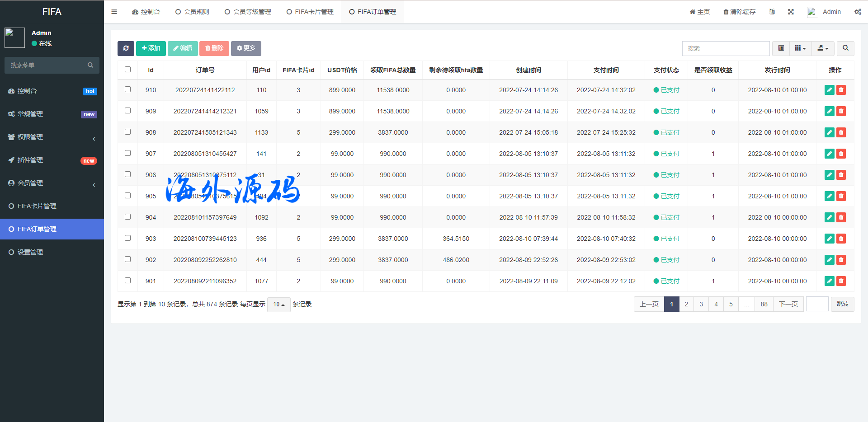Open the settings gears icon at top right
868x422 pixels.
(858, 12)
